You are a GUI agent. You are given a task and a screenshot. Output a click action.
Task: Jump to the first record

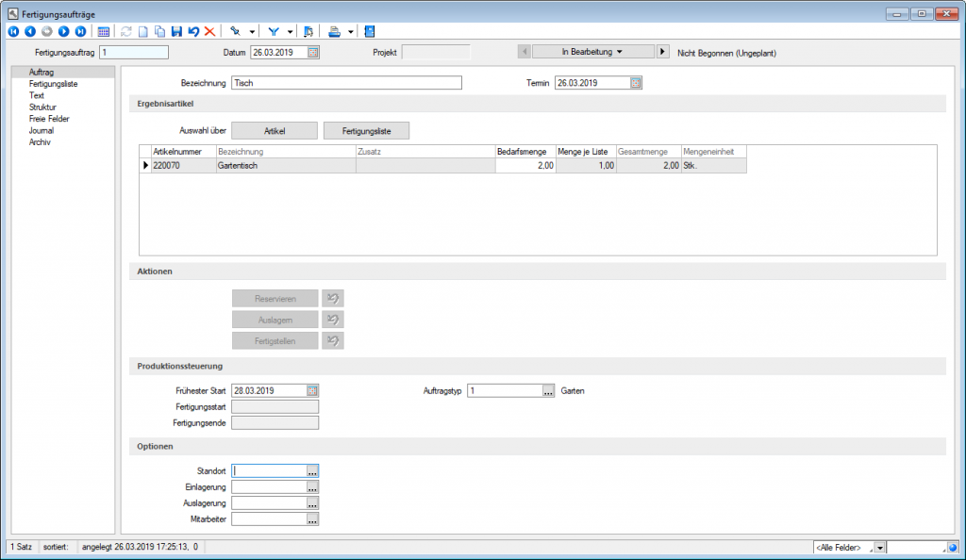click(13, 31)
